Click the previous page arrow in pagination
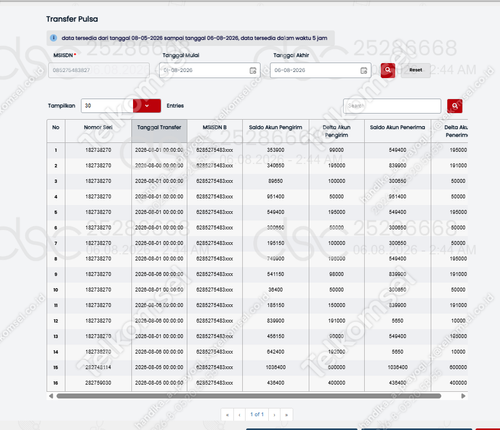This screenshot has width=500, height=430. [x=239, y=415]
